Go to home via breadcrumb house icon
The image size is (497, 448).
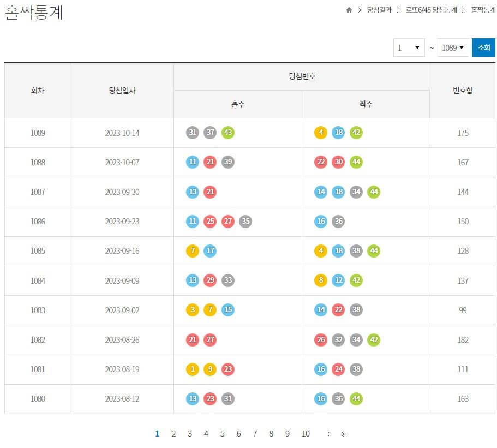click(349, 10)
